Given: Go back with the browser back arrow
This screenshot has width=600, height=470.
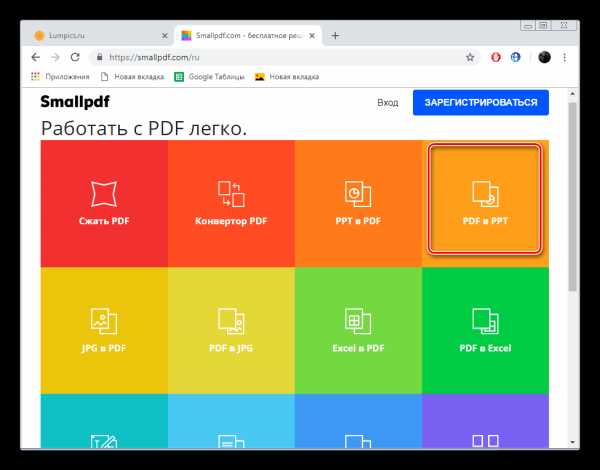Looking at the screenshot, I should click(36, 57).
